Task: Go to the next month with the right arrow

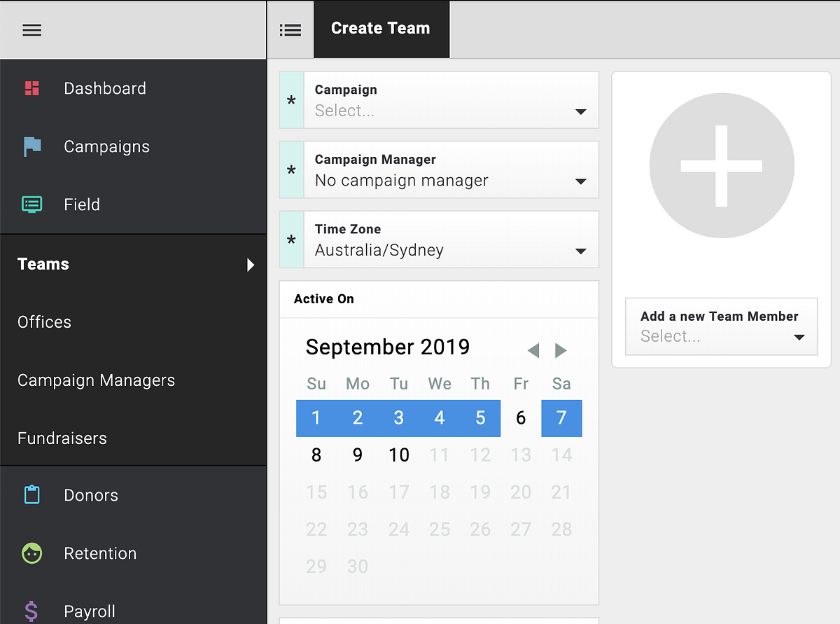Action: pos(561,350)
